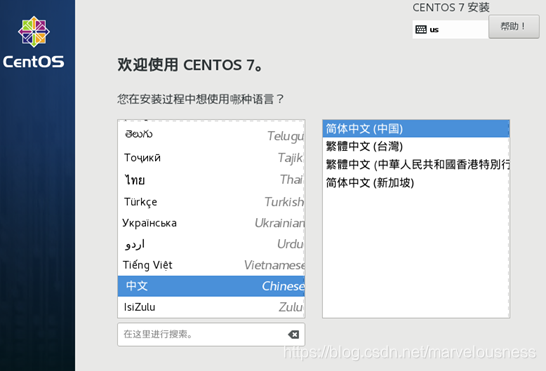
Task: Select Tiếng Việt (Vietnamese)
Action: click(x=211, y=265)
